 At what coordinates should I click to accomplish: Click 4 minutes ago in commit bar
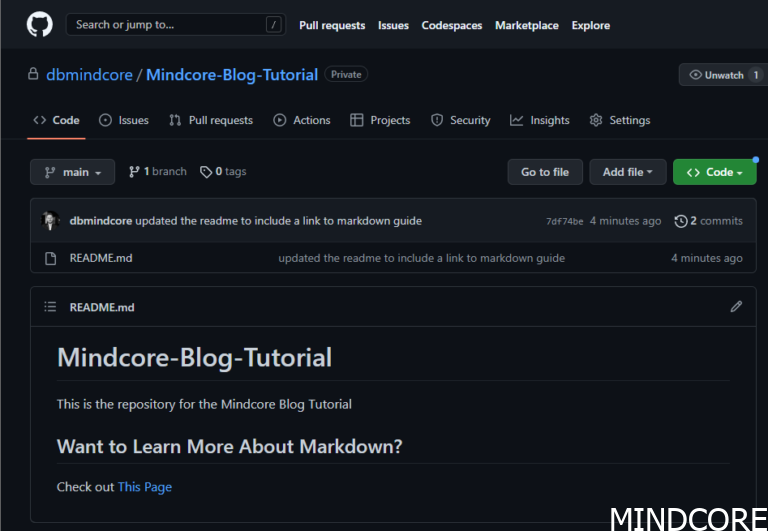(625, 221)
